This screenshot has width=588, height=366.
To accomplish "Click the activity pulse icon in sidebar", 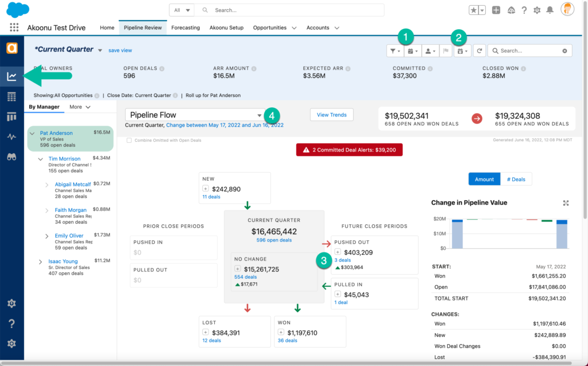I will pyautogui.click(x=11, y=137).
